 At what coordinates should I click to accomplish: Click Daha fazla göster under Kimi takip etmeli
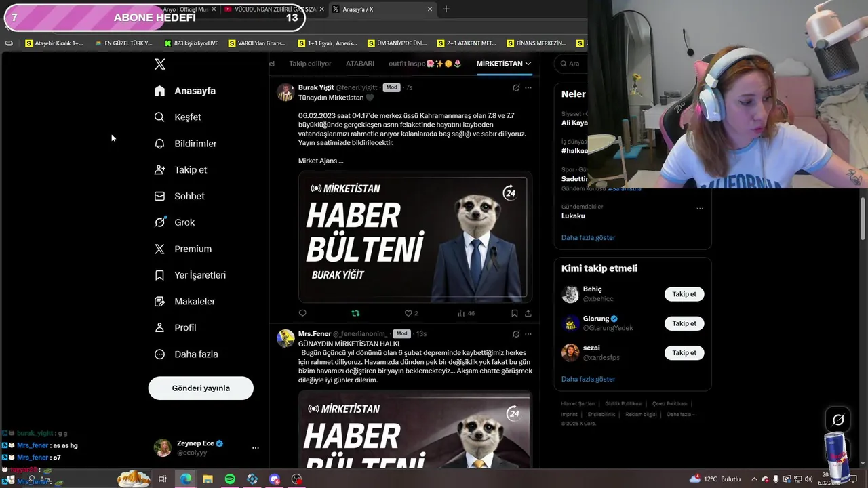(588, 380)
